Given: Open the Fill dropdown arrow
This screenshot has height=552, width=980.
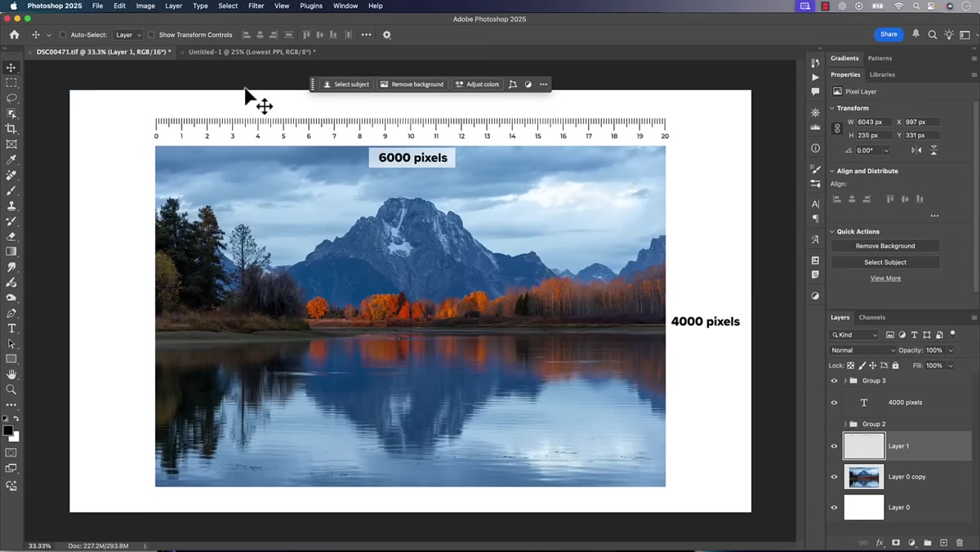Looking at the screenshot, I should [951, 366].
